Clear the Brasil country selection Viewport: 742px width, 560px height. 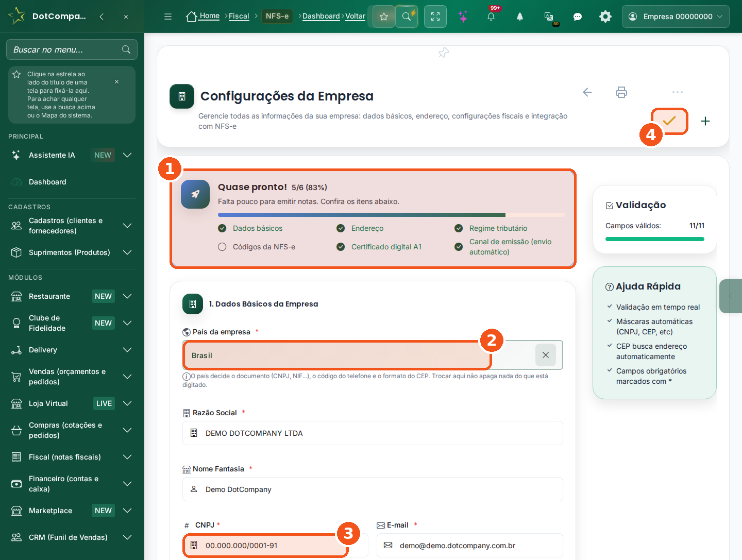click(546, 355)
